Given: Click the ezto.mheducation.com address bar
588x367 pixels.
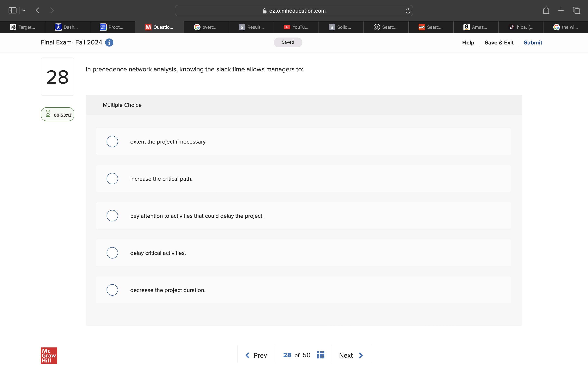Looking at the screenshot, I should tap(294, 11).
